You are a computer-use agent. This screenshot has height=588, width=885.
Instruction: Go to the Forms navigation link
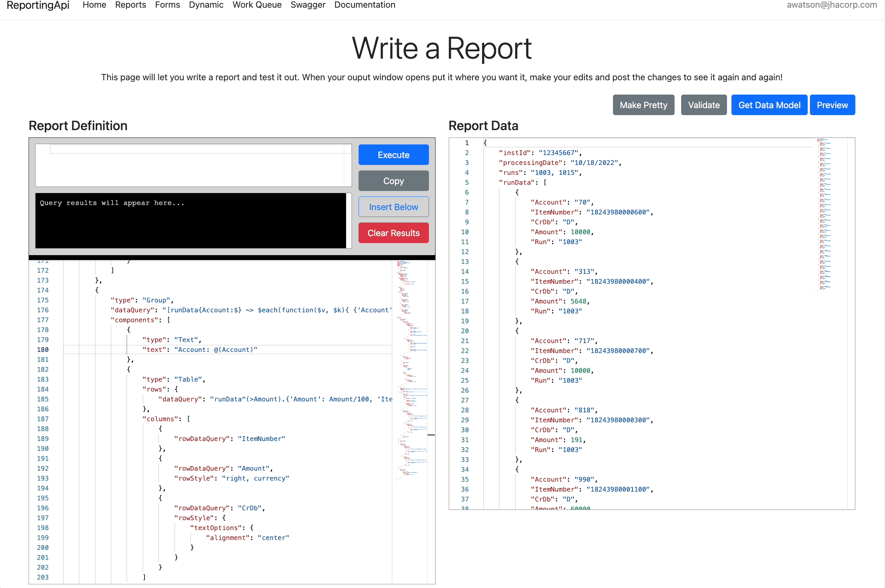pos(167,5)
